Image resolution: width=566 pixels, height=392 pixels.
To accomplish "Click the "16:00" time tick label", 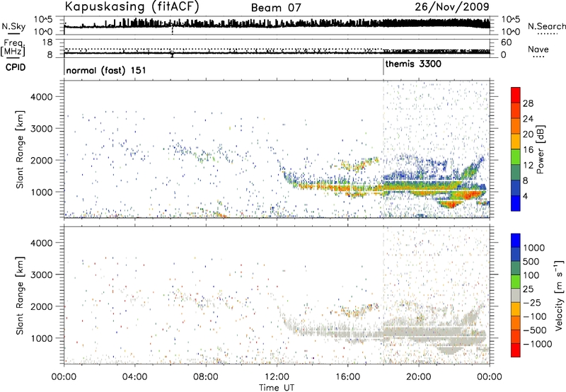I will tap(347, 377).
